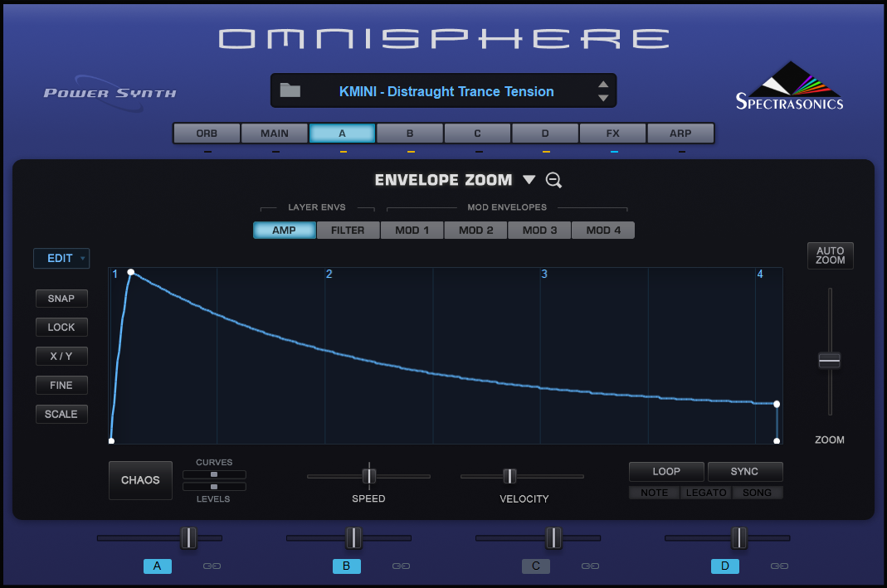887x588 pixels.
Task: Click the layer A level fader
Action: (x=188, y=537)
